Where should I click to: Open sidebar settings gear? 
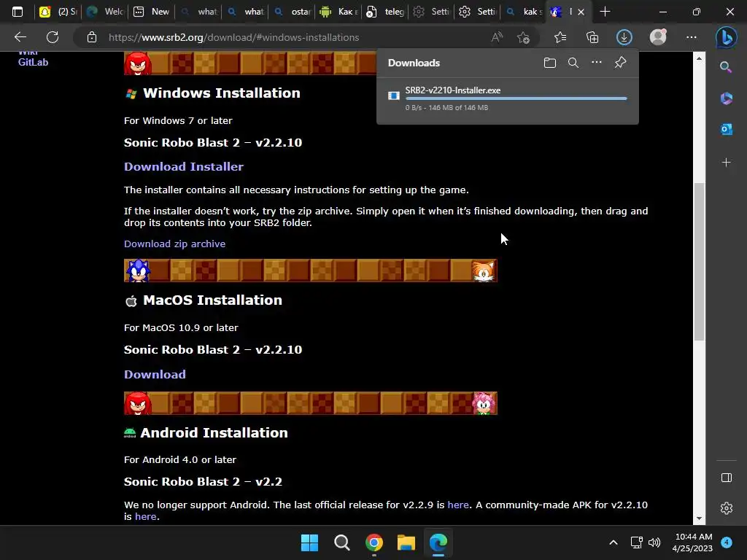727,508
